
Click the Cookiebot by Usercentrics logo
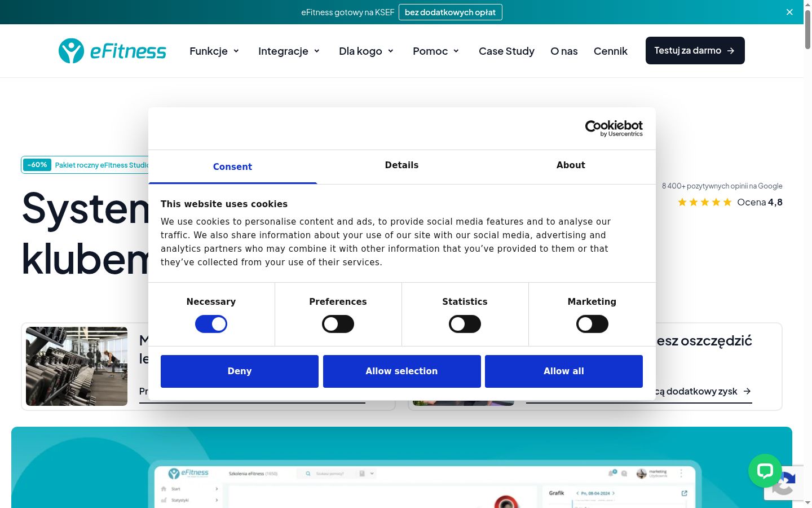[x=614, y=128]
